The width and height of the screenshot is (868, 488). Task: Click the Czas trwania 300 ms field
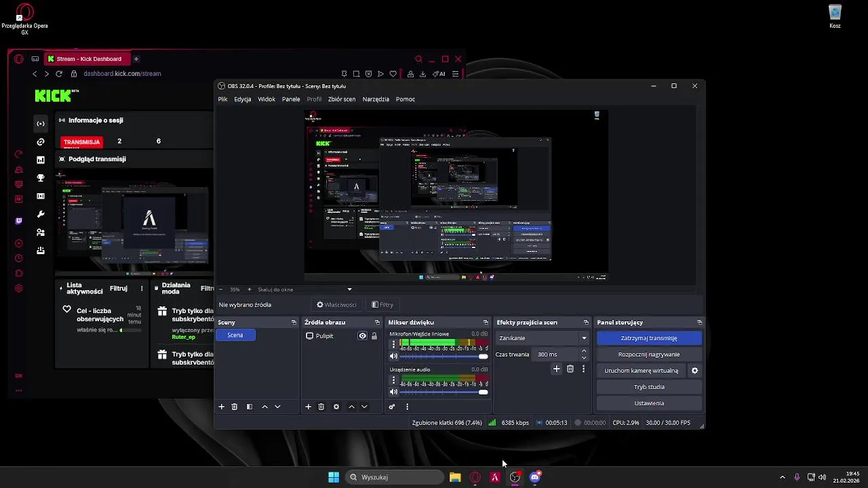556,354
